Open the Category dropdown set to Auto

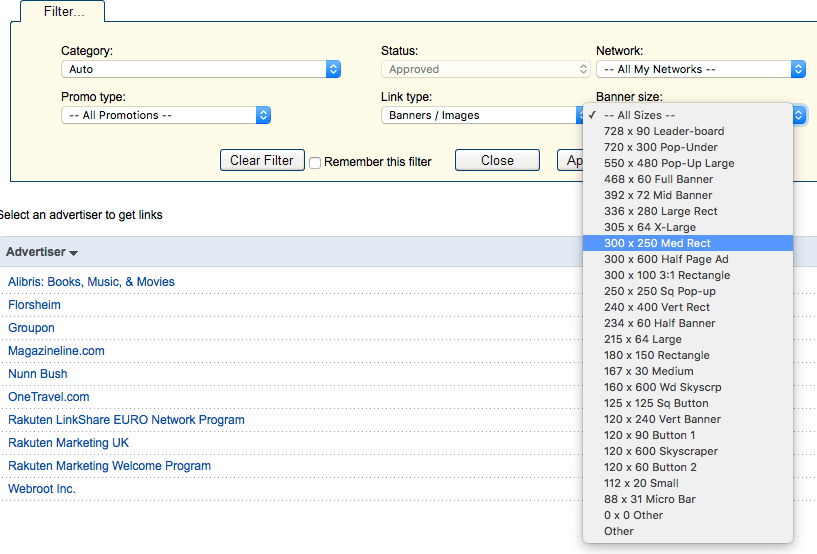pos(200,69)
